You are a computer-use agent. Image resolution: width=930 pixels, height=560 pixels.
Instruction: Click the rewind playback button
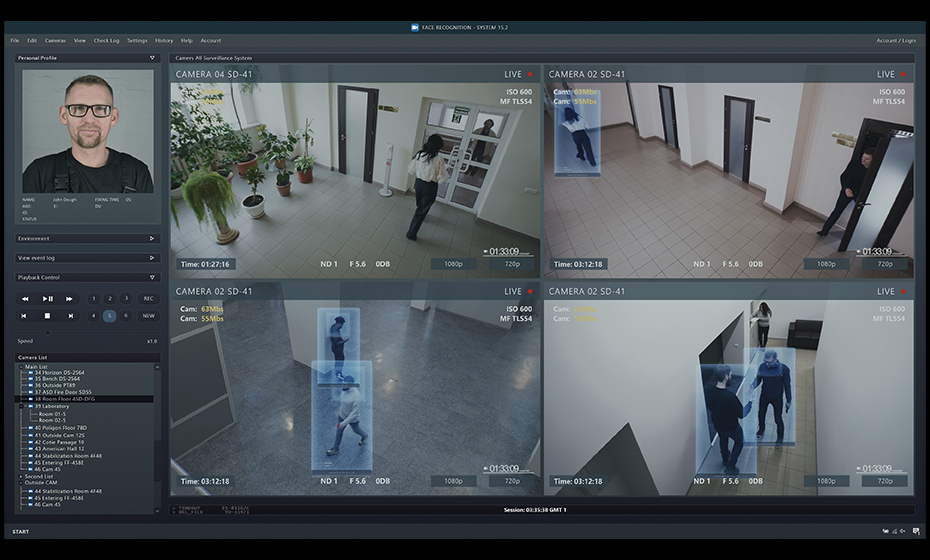click(25, 299)
